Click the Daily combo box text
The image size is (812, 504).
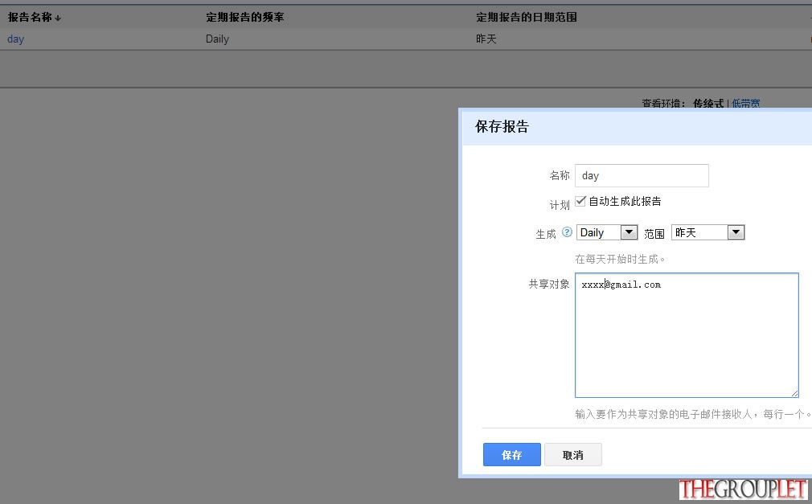[x=599, y=232]
